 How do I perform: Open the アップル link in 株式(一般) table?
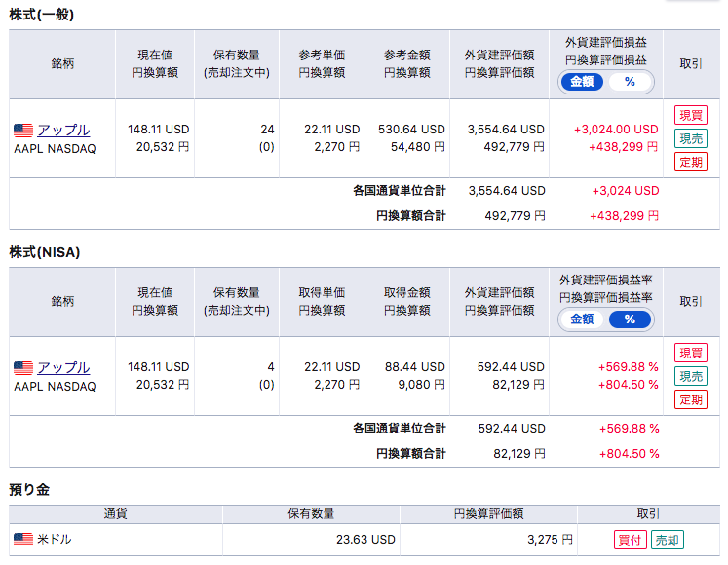63,130
